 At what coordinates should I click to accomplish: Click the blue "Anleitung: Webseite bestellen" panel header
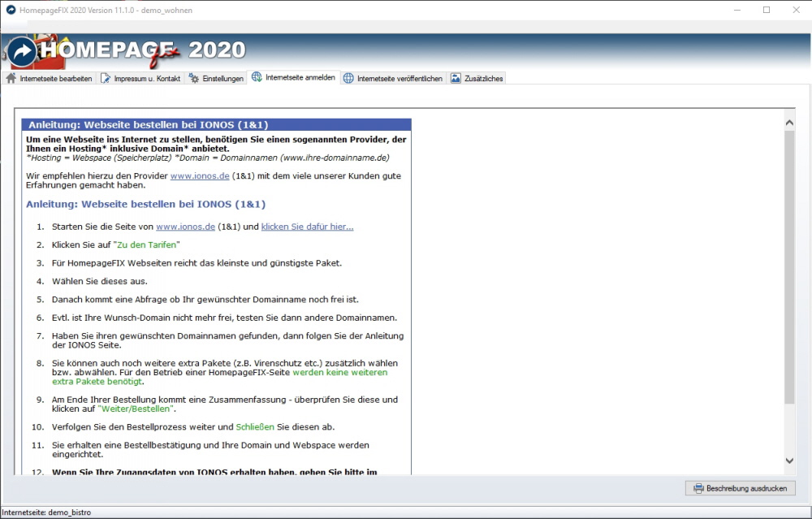[x=218, y=125]
